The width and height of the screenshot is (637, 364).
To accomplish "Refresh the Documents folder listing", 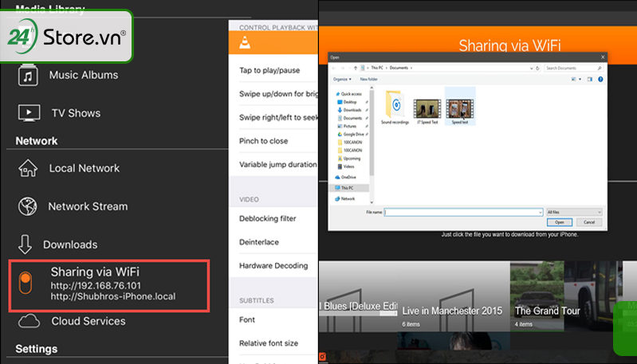I will pos(537,68).
